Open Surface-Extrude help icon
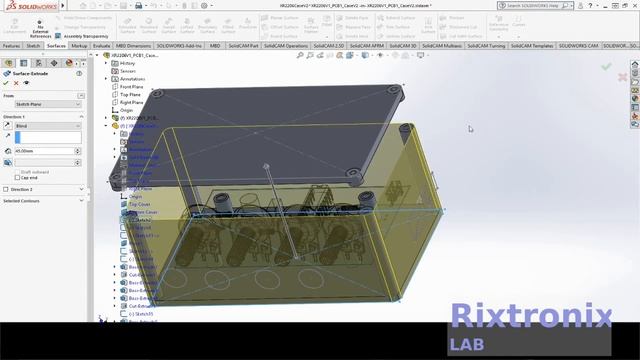Screen dimensions: 640x360 coord(79,73)
